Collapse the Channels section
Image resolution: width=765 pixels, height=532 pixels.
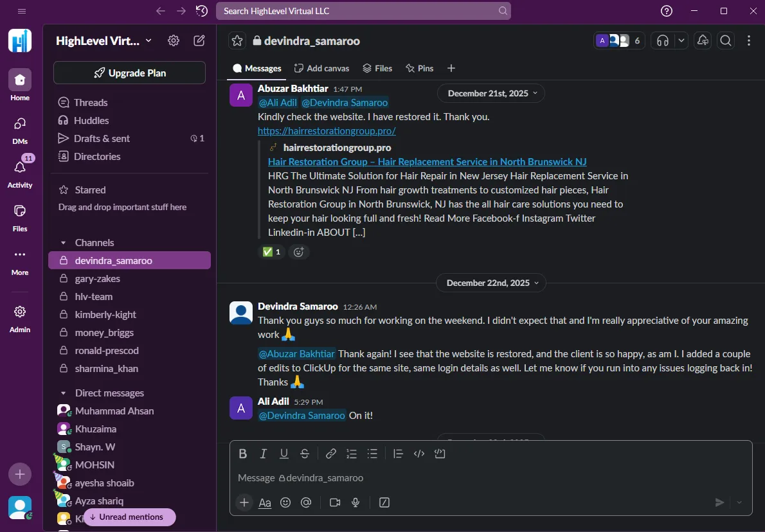pos(63,243)
